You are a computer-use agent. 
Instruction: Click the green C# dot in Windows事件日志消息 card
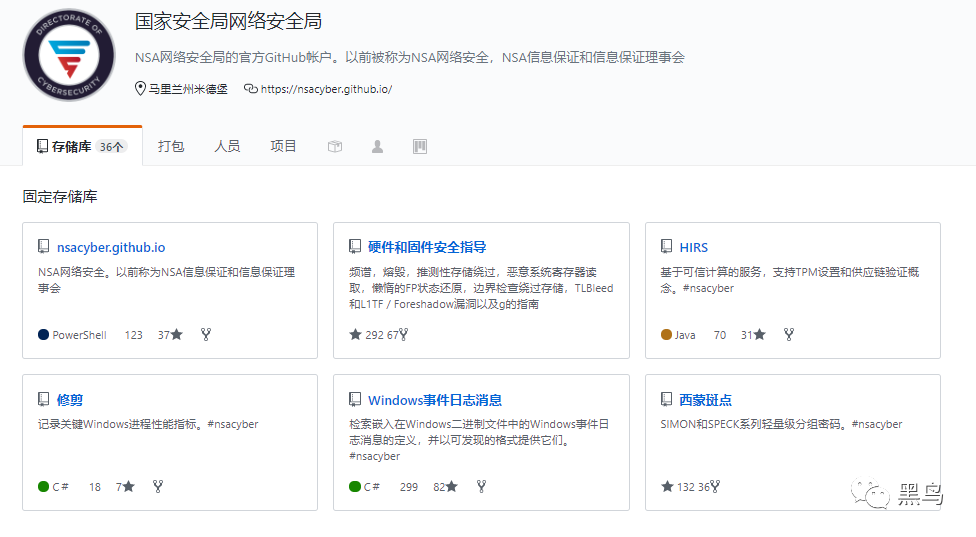pos(355,487)
